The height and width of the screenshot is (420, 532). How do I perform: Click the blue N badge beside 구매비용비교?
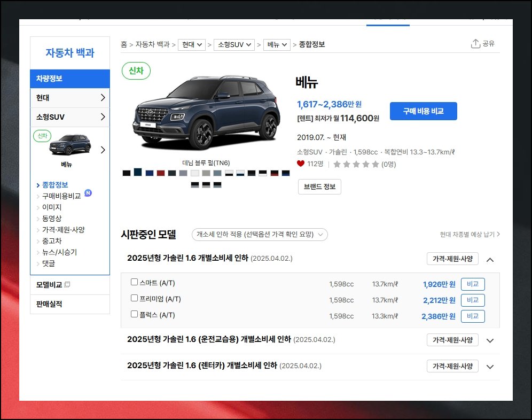point(88,193)
